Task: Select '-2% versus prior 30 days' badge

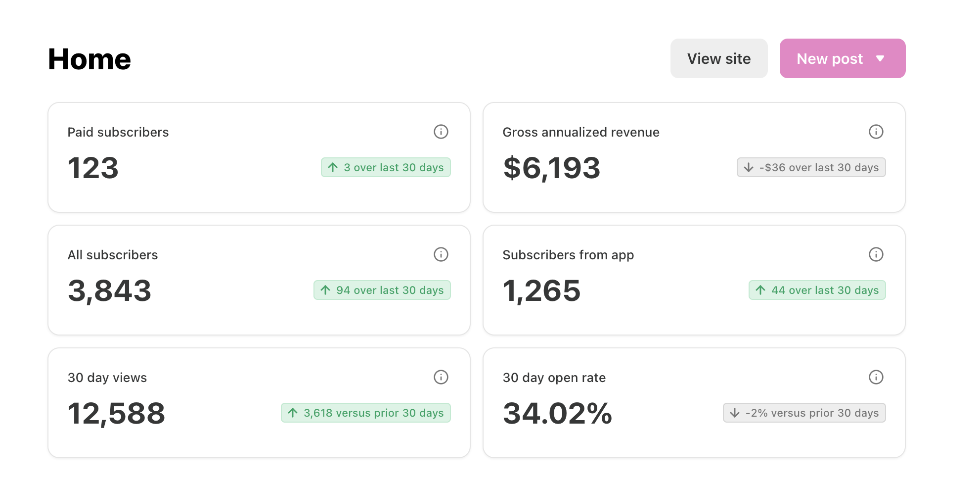Action: (x=804, y=413)
